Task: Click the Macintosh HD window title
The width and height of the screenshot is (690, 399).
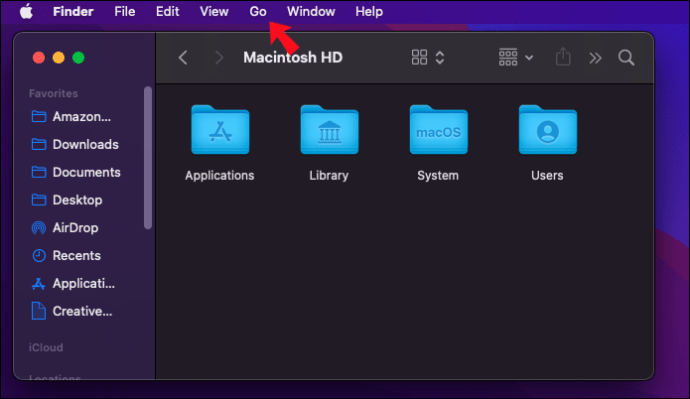Action: pos(293,57)
